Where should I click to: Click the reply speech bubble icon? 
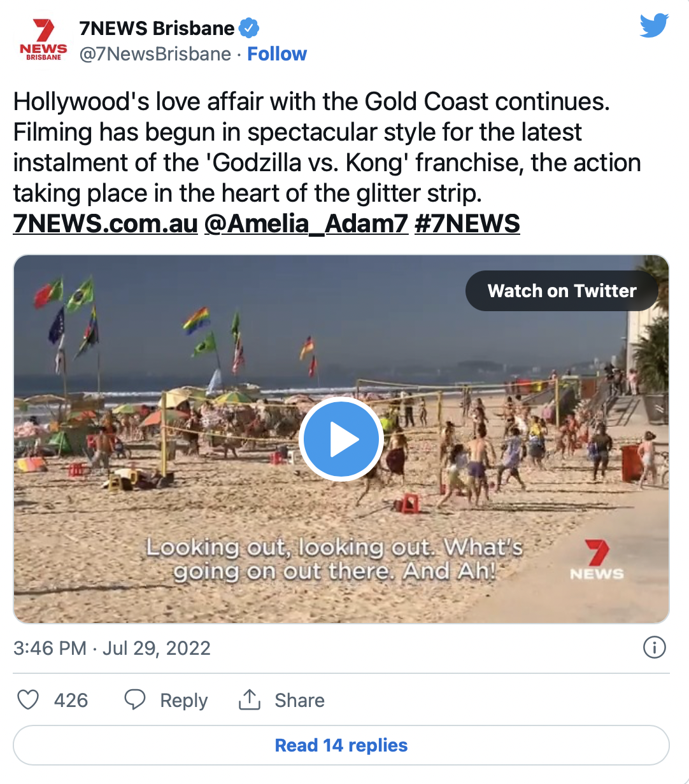pyautogui.click(x=135, y=700)
